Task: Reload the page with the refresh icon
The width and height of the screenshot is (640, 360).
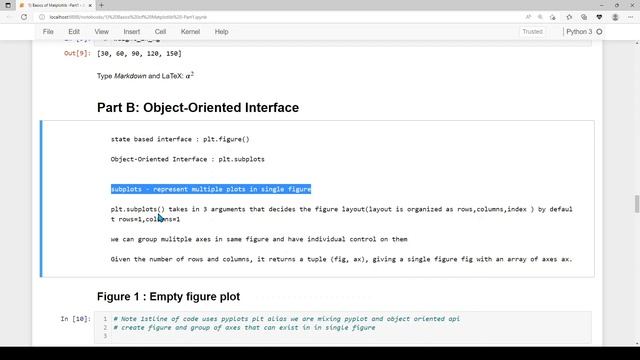Action: 24,17
